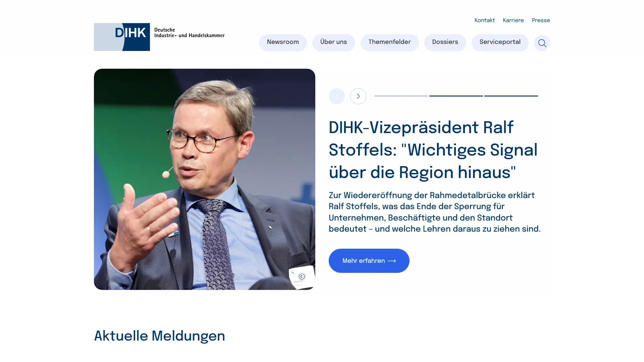Click Deutsche Industrie- und Handelskammer text

[x=189, y=33]
